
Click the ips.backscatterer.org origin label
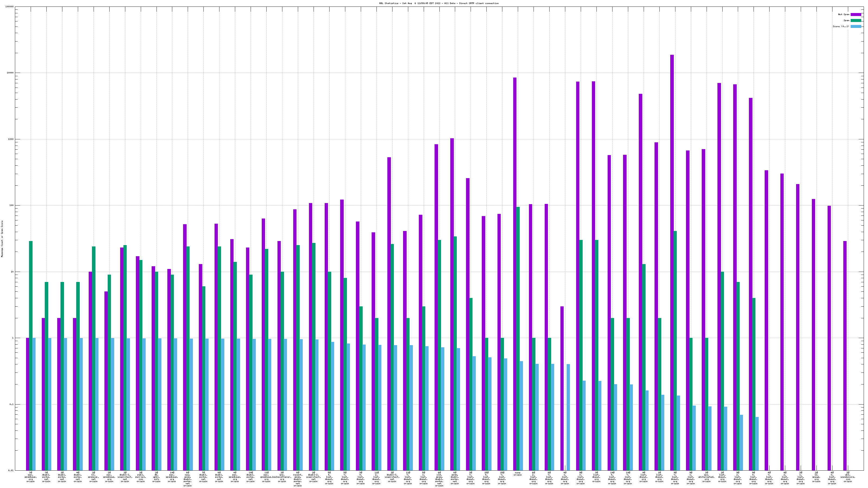click(282, 477)
